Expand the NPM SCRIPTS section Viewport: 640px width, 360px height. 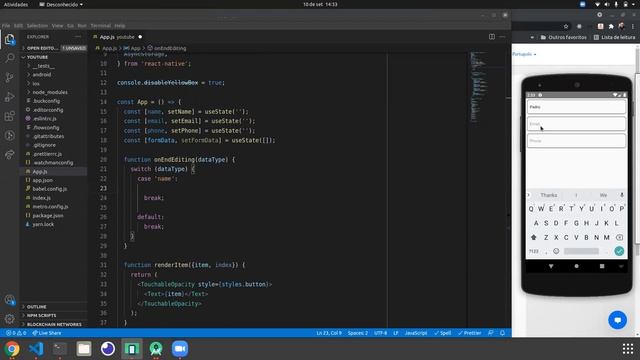click(41, 316)
